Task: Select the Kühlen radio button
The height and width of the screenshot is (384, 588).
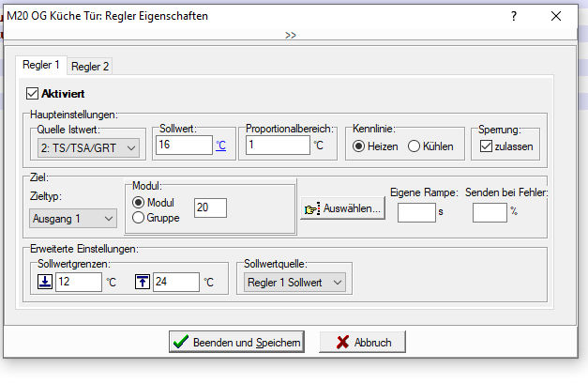Action: pos(414,146)
